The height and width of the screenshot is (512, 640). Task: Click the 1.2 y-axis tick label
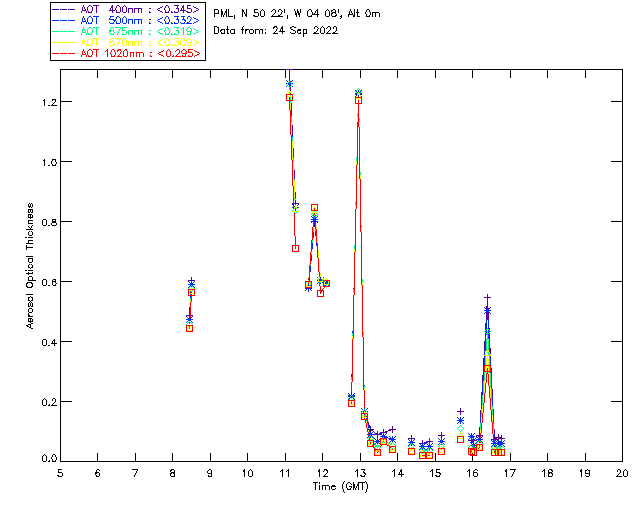click(x=49, y=102)
